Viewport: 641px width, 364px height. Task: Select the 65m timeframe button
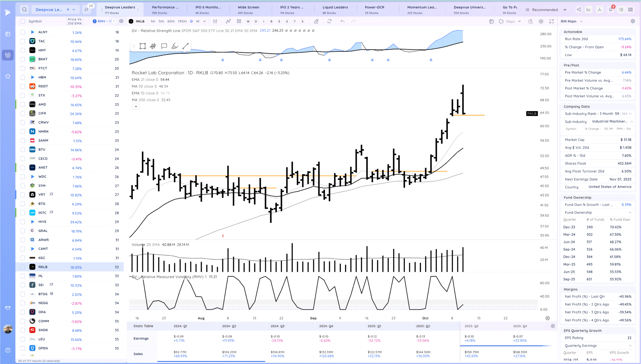[x=171, y=21]
